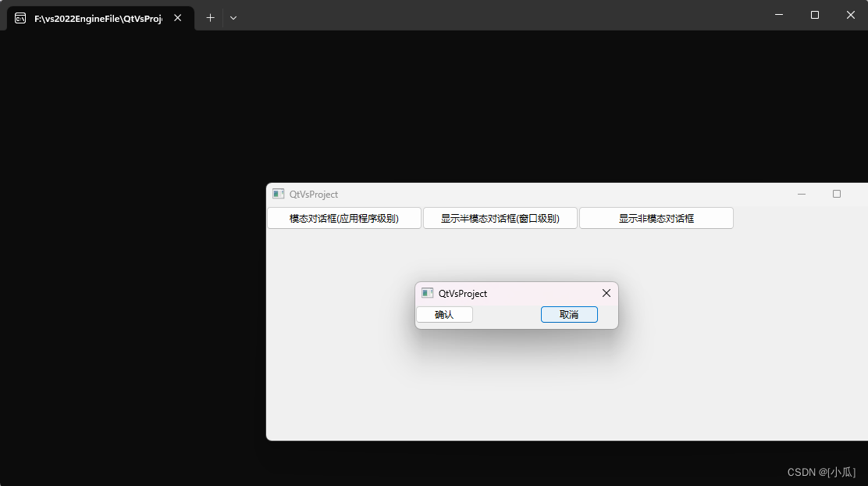Viewport: 868px width, 486px height.
Task: Open a new terminal tab with plus
Action: (x=210, y=18)
